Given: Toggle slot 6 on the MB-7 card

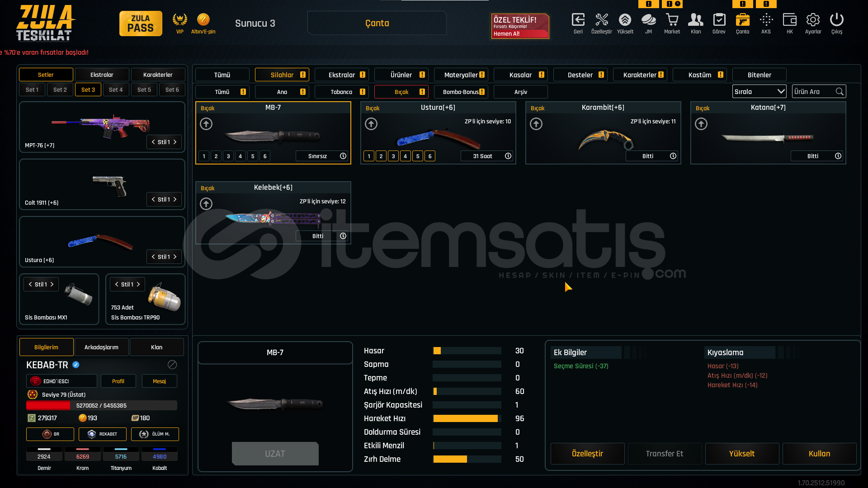Looking at the screenshot, I should point(265,156).
